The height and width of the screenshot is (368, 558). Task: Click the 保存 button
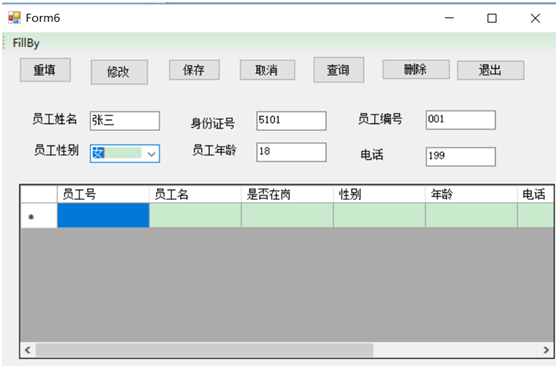click(x=194, y=70)
